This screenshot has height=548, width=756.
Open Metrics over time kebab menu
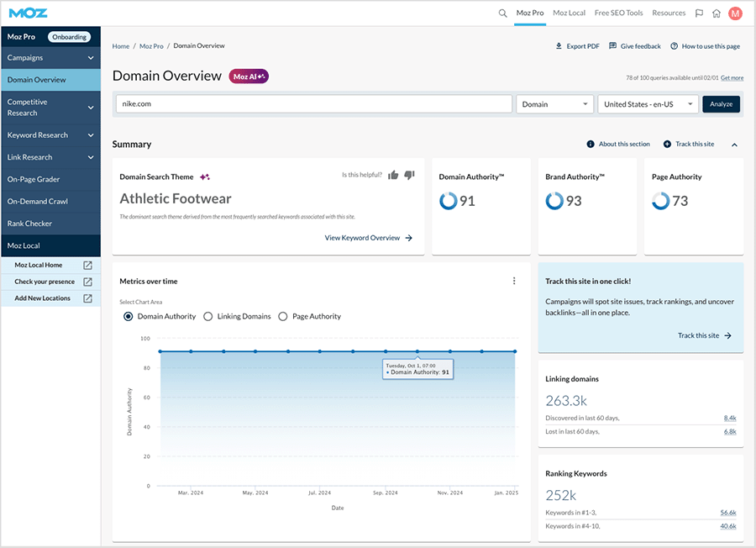point(514,281)
